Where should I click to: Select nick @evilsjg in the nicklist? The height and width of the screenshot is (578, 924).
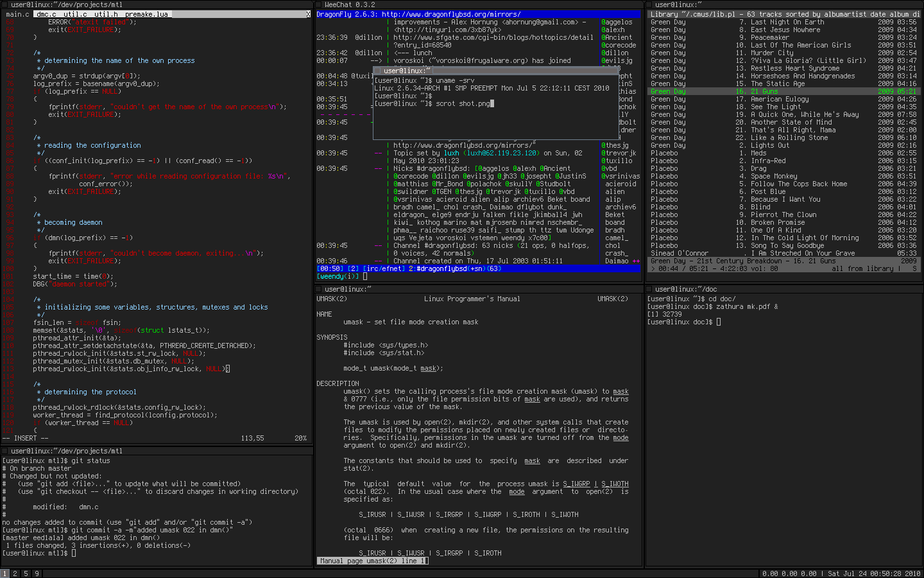pos(617,60)
